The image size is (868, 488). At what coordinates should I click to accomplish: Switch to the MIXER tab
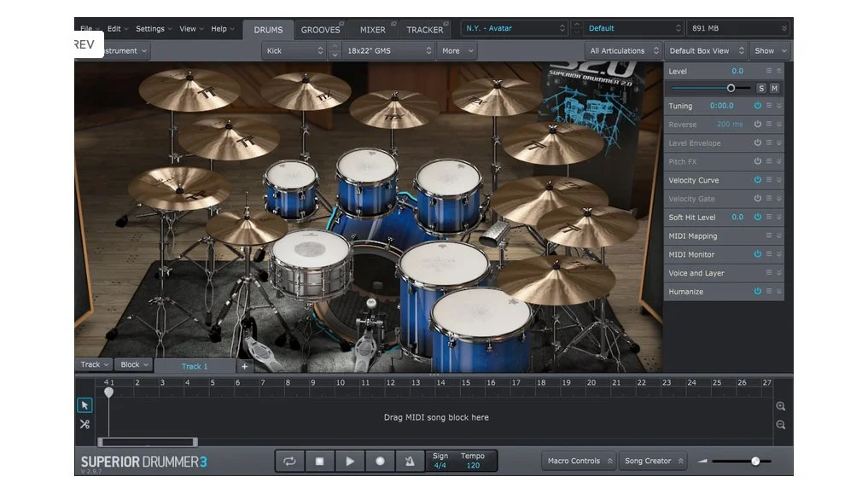(373, 30)
